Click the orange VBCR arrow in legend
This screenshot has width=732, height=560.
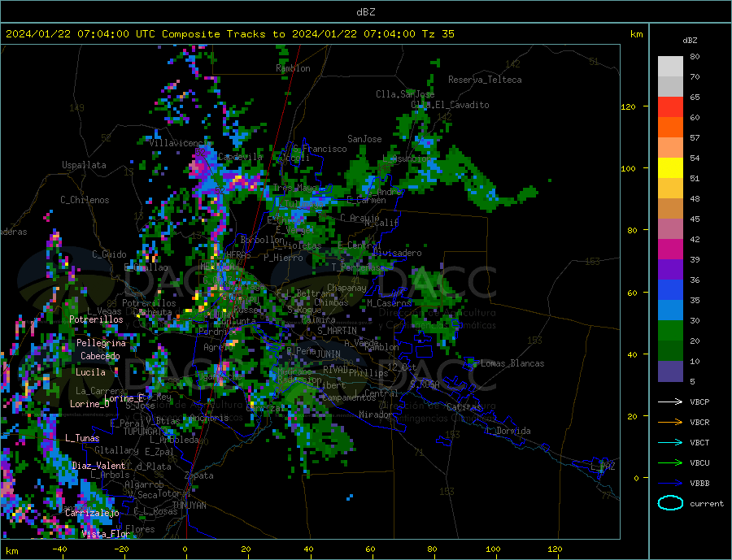pyautogui.click(x=670, y=422)
